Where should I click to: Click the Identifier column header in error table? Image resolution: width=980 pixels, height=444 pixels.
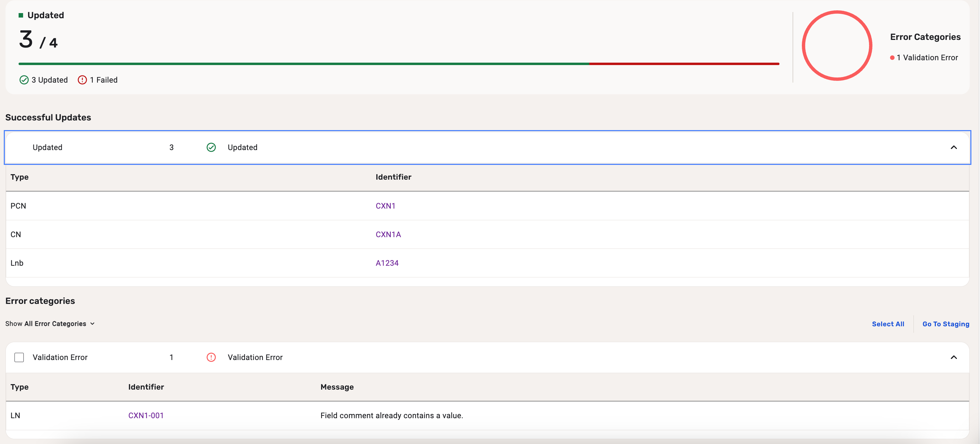coord(146,387)
